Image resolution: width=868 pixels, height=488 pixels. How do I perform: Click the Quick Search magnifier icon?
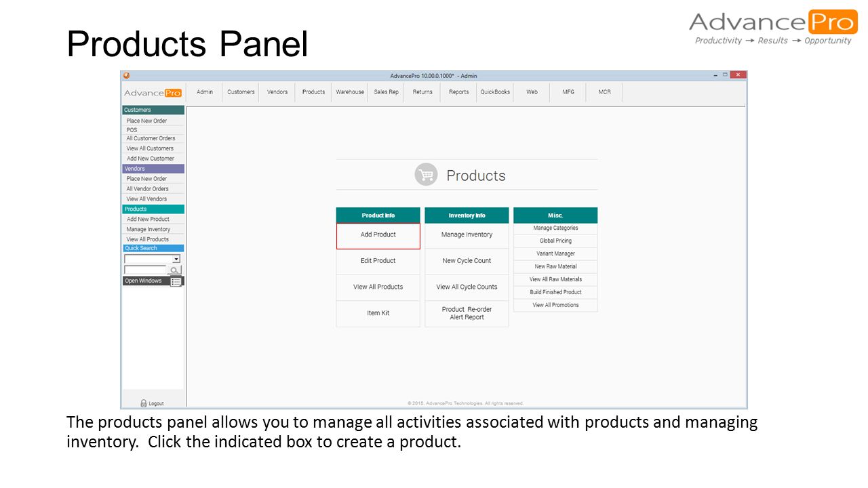pos(174,270)
